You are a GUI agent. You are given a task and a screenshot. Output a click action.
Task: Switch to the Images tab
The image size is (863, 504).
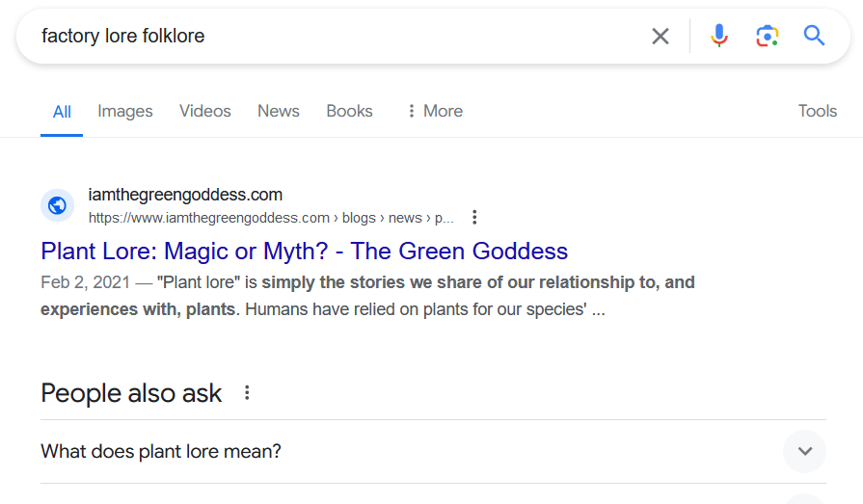pyautogui.click(x=125, y=111)
